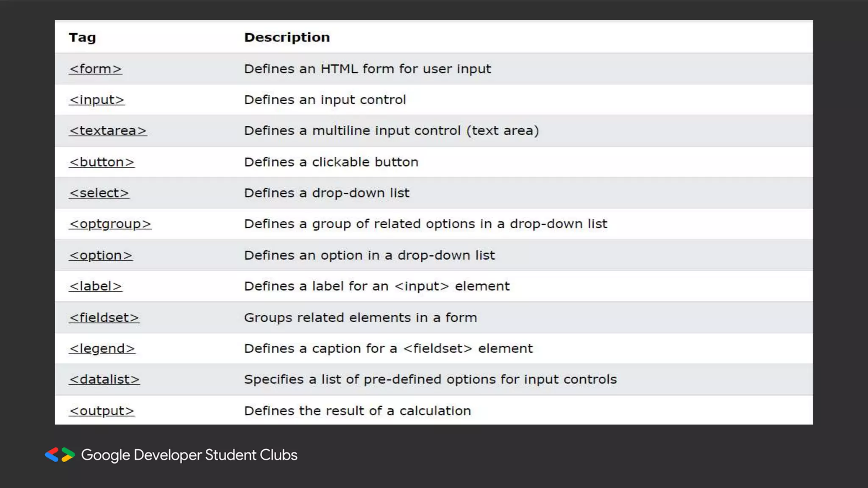This screenshot has width=868, height=488.
Task: Click 'Defines a drop-down list' description
Action: [327, 193]
